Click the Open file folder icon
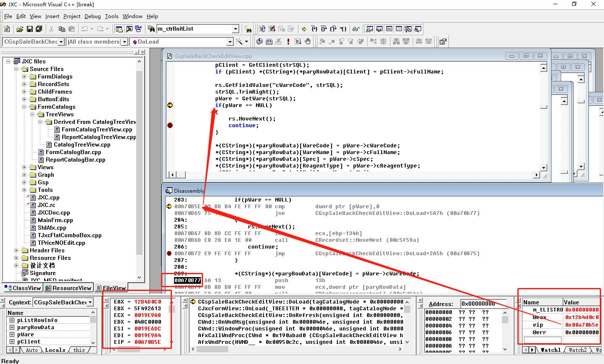 click(x=20, y=29)
